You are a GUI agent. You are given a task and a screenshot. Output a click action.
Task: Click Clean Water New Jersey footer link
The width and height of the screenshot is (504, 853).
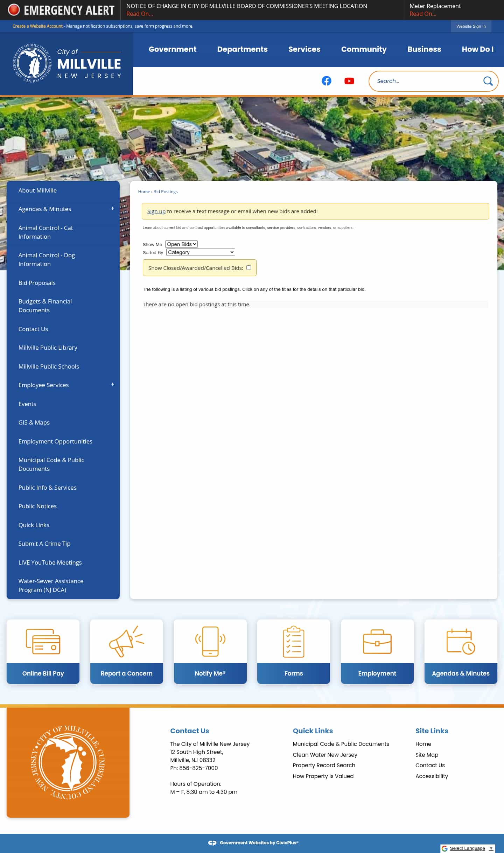[x=325, y=755]
